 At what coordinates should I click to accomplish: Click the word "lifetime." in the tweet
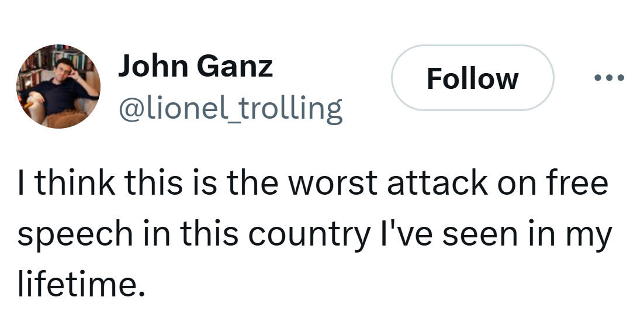[81, 285]
